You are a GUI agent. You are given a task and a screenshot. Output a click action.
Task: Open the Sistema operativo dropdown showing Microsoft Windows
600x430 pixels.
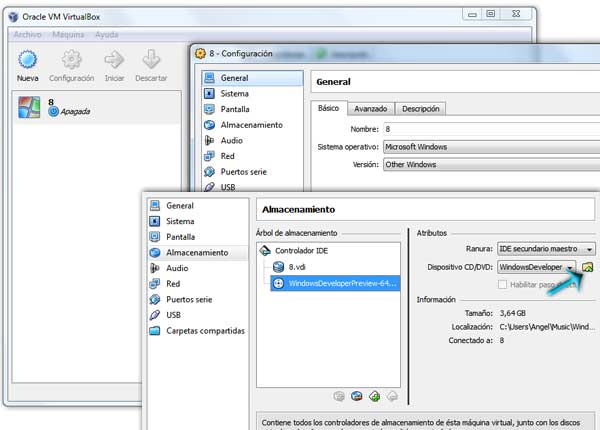point(491,147)
